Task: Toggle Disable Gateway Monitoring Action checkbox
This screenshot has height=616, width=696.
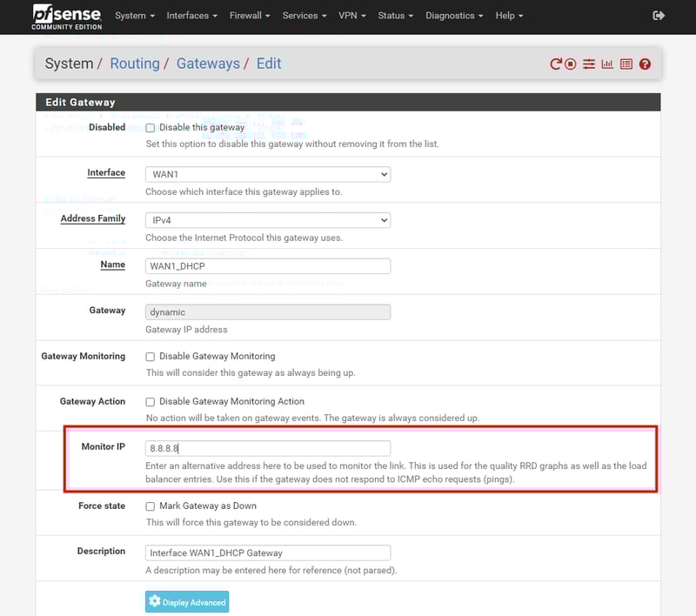Action: (151, 402)
